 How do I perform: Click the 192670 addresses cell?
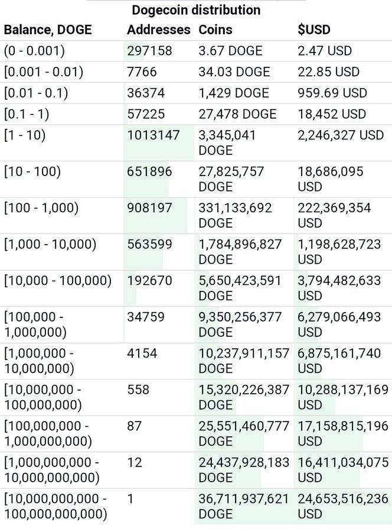click(149, 281)
